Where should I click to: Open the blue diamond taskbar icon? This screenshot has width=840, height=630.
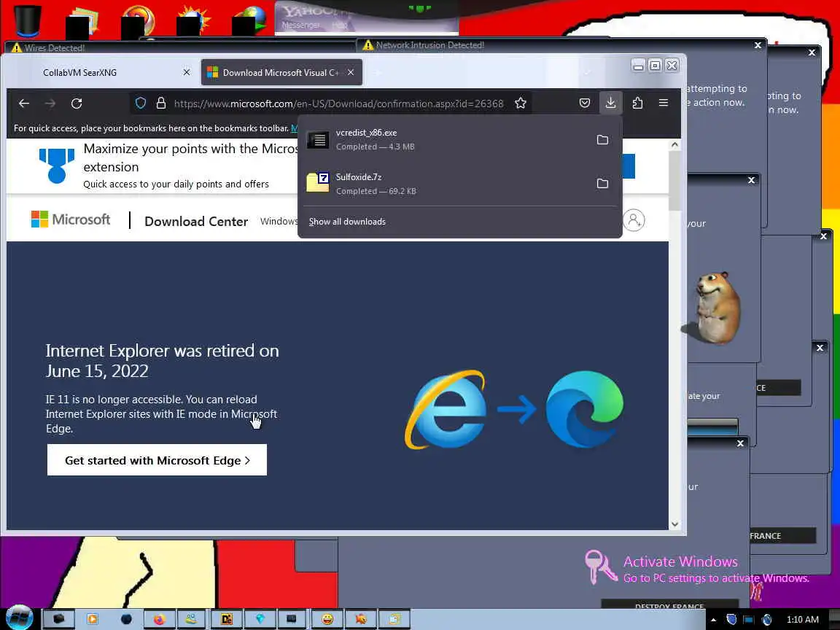(260, 619)
